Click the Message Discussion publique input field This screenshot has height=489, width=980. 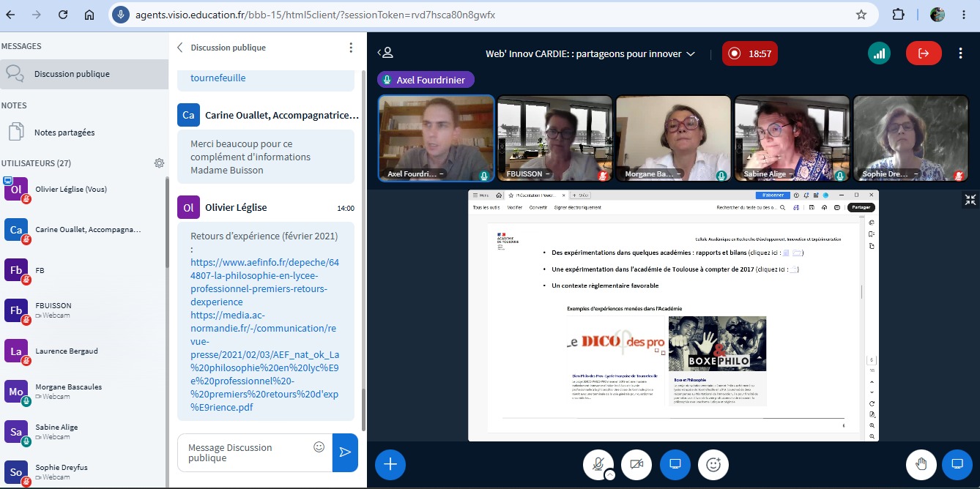pos(245,452)
